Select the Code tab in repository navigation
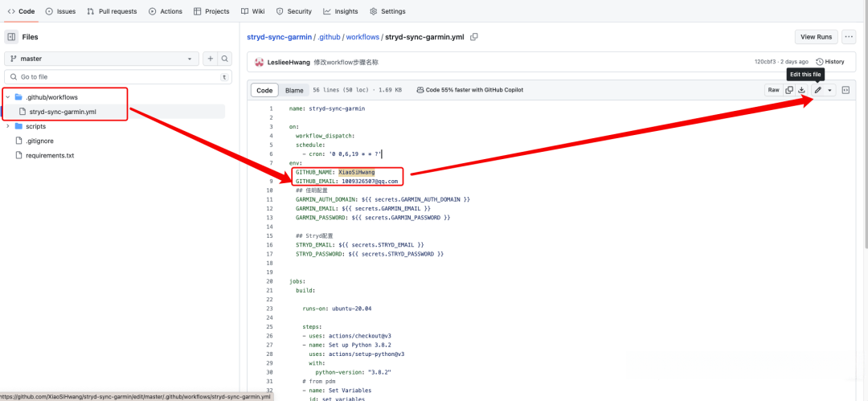Image resolution: width=868 pixels, height=401 pixels. (20, 11)
